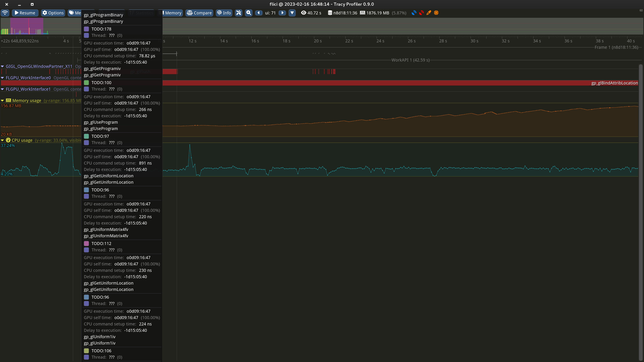The width and height of the screenshot is (644, 362).
Task: Click the Resume button
Action: click(x=25, y=13)
